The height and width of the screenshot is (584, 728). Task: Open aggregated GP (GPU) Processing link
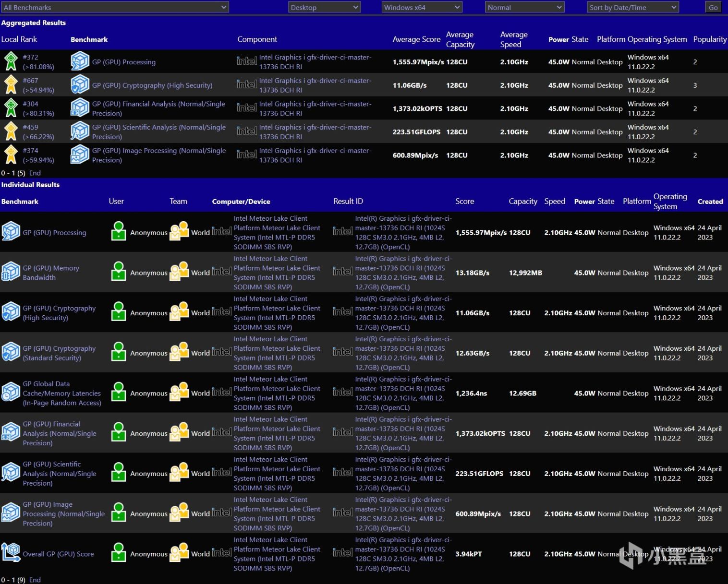124,62
